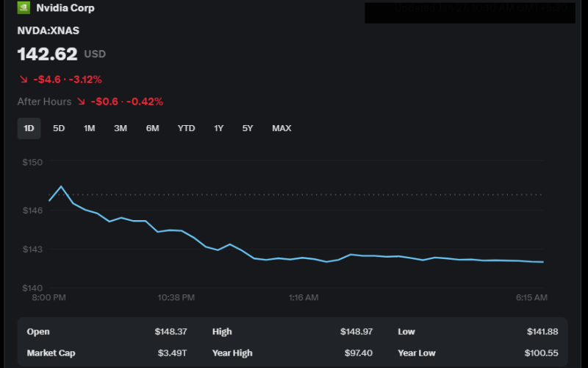Click the price line peak near 8 PM
Image resolution: width=588 pixels, height=368 pixels.
tap(61, 186)
